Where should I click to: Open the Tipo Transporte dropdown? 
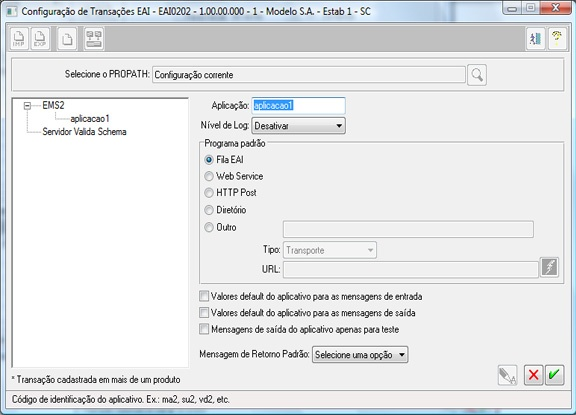coord(330,250)
